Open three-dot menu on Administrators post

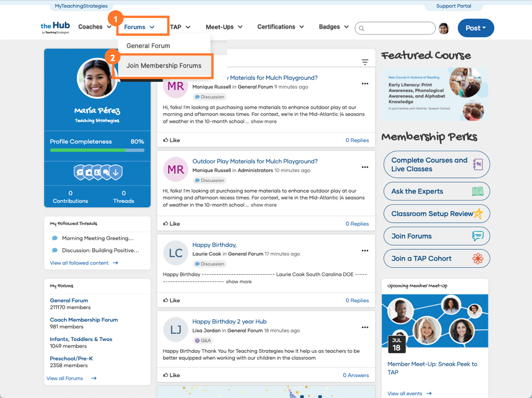pyautogui.click(x=365, y=167)
